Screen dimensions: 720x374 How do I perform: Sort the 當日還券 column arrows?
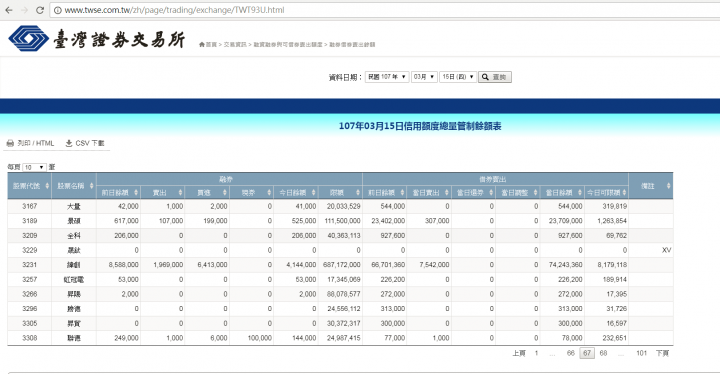(491, 193)
